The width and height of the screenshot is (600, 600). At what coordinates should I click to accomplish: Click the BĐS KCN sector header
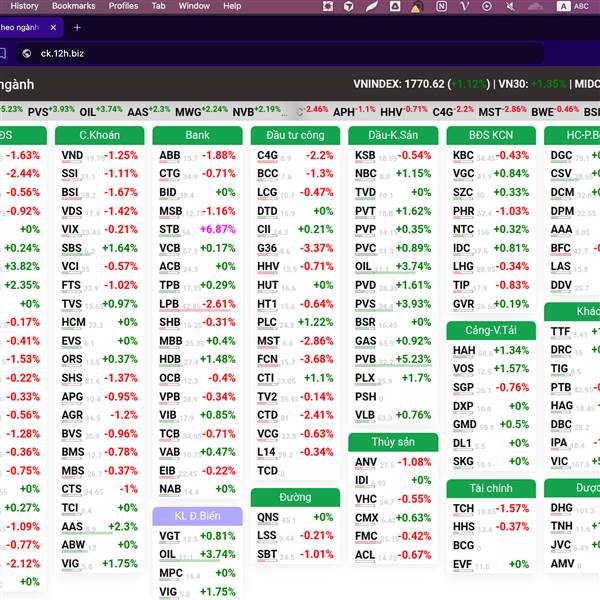tap(491, 135)
